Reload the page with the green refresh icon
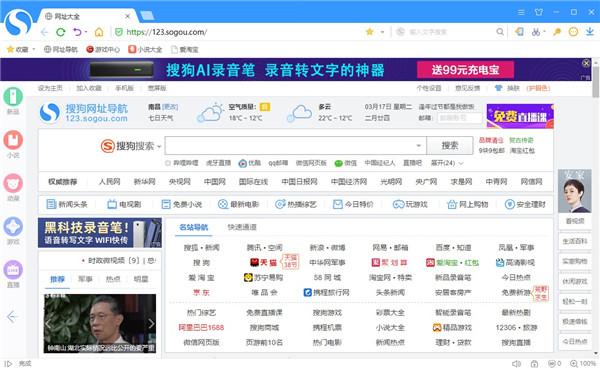Screen dimensions: 600x369 [60, 32]
